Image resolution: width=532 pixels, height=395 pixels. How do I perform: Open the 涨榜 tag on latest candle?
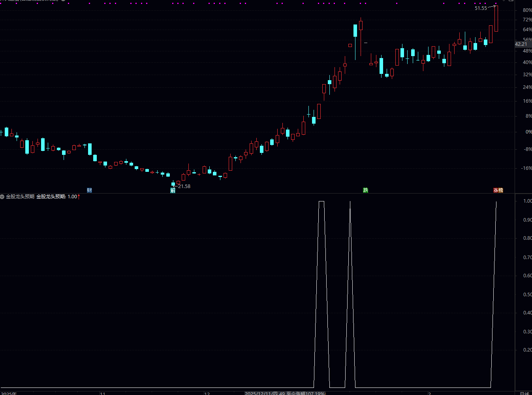pyautogui.click(x=498, y=190)
